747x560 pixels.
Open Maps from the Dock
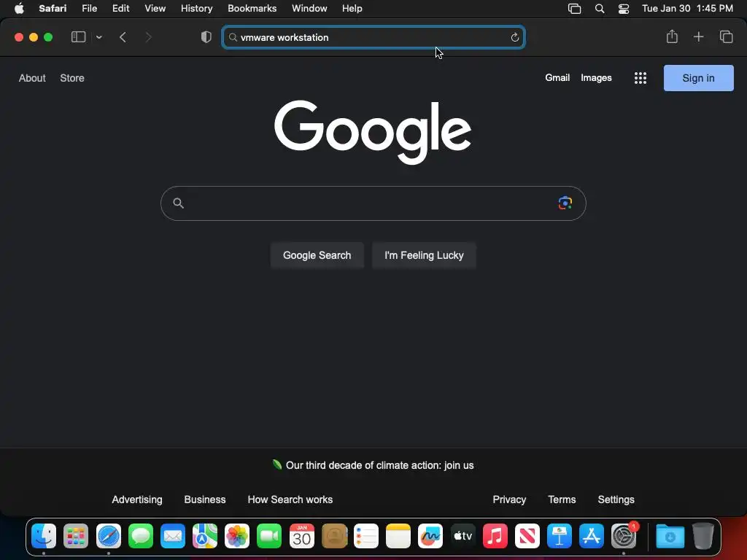click(x=205, y=536)
